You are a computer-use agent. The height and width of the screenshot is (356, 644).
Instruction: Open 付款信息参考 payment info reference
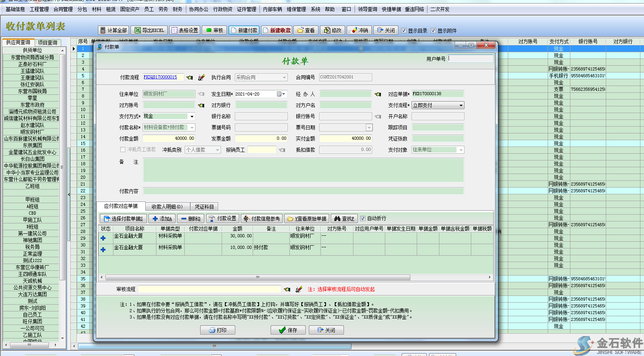pyautogui.click(x=262, y=219)
